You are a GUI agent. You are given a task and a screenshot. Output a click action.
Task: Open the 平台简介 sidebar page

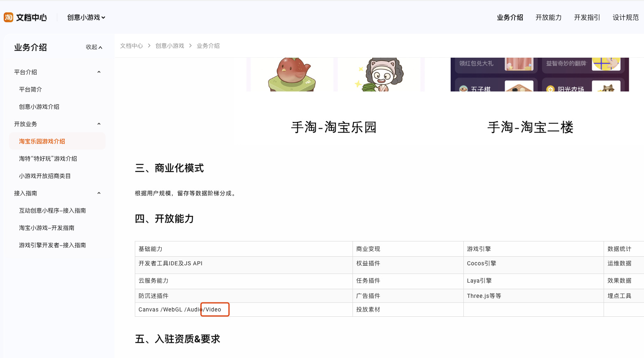[31, 89]
